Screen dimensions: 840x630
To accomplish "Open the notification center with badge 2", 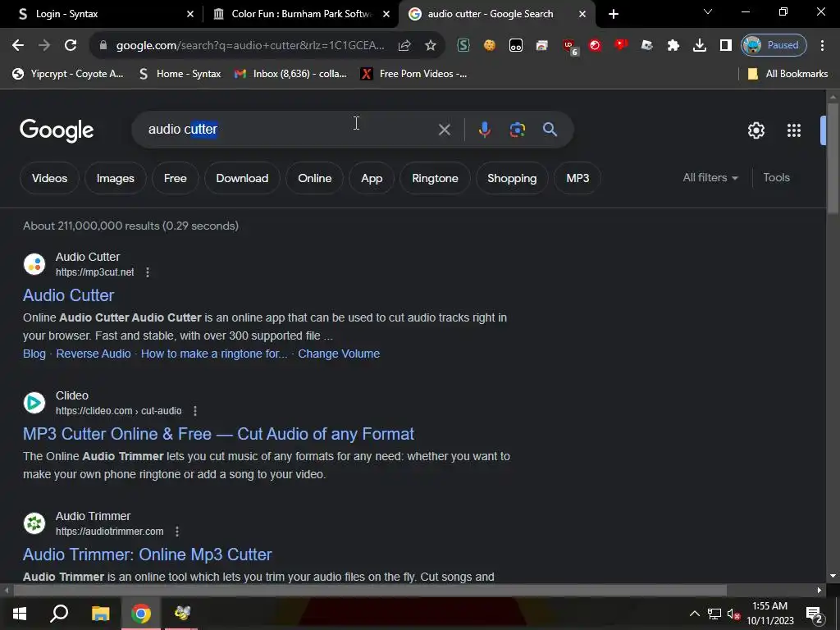I will coord(814,614).
